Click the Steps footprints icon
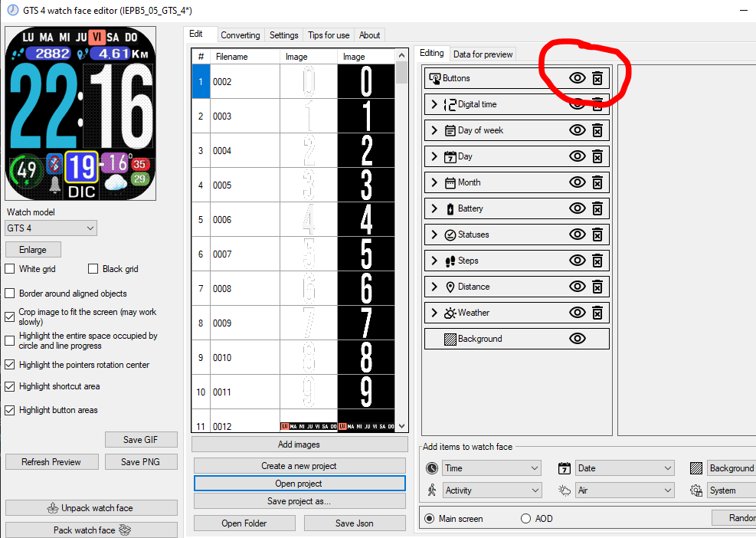This screenshot has width=756, height=538. (x=450, y=261)
